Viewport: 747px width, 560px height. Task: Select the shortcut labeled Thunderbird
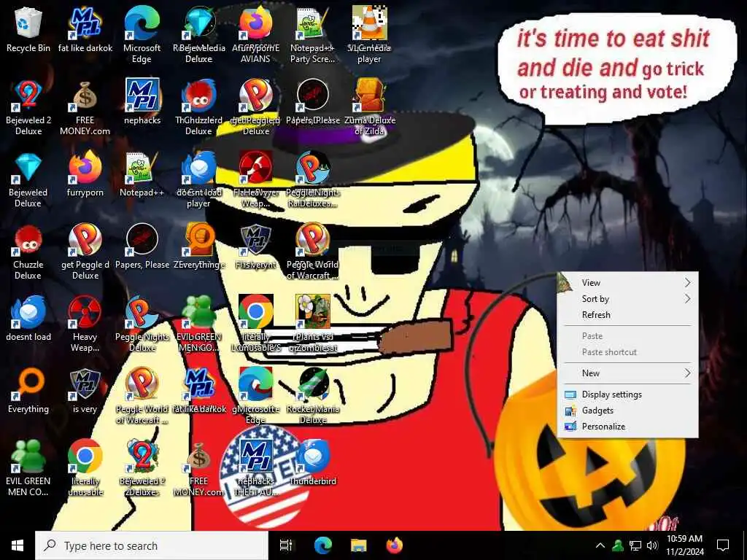(313, 463)
